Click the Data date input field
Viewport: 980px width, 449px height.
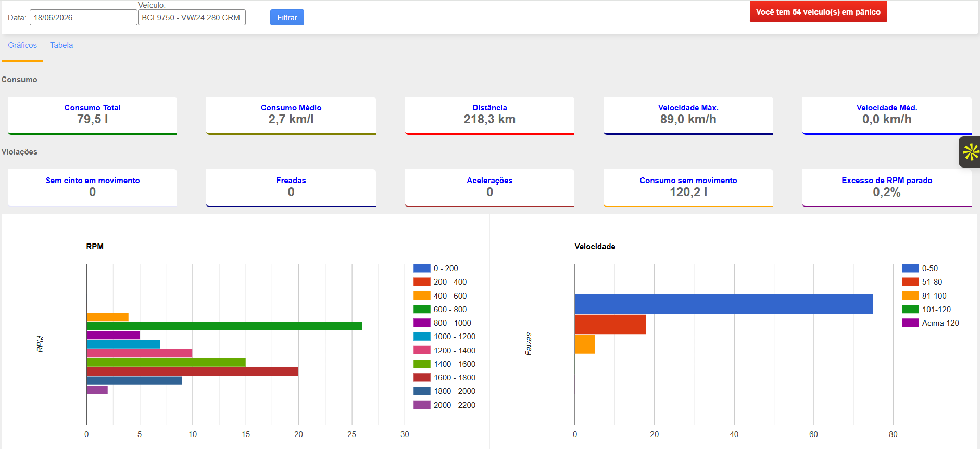pyautogui.click(x=83, y=18)
